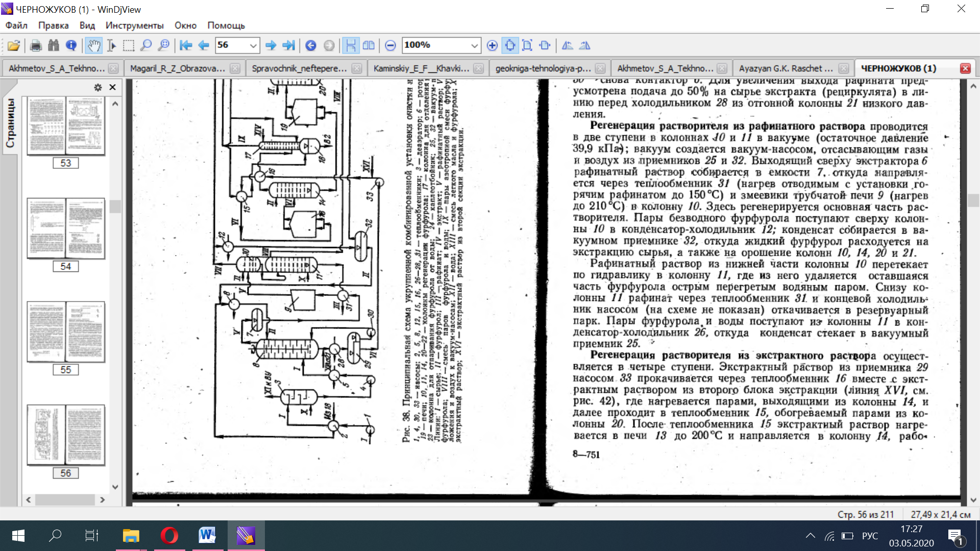Open the page number dropdown
This screenshot has height=551, width=980.
253,45
